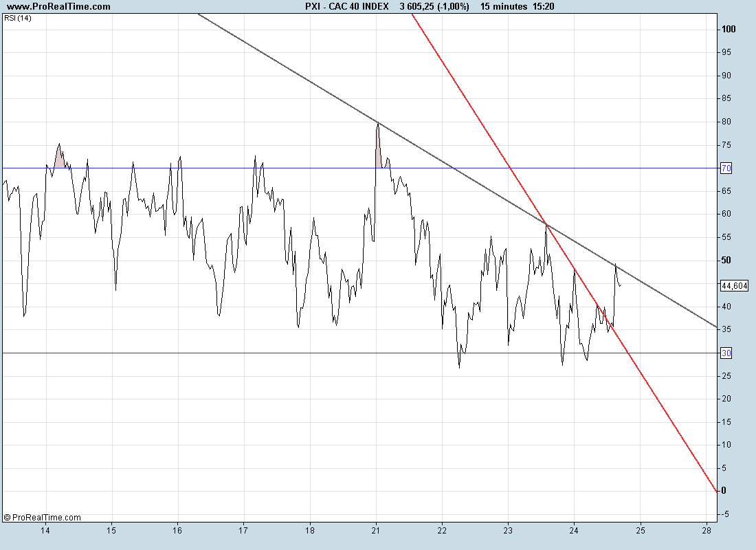Click date 14 on the time axis
Viewport: 756px width, 550px height.
(45, 530)
